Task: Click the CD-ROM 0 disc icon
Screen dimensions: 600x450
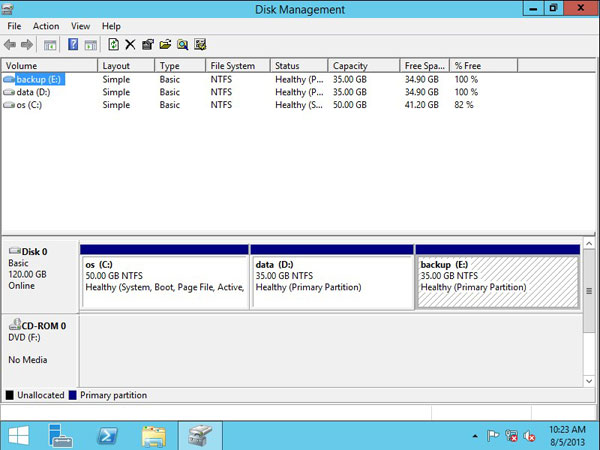Action: (15, 324)
